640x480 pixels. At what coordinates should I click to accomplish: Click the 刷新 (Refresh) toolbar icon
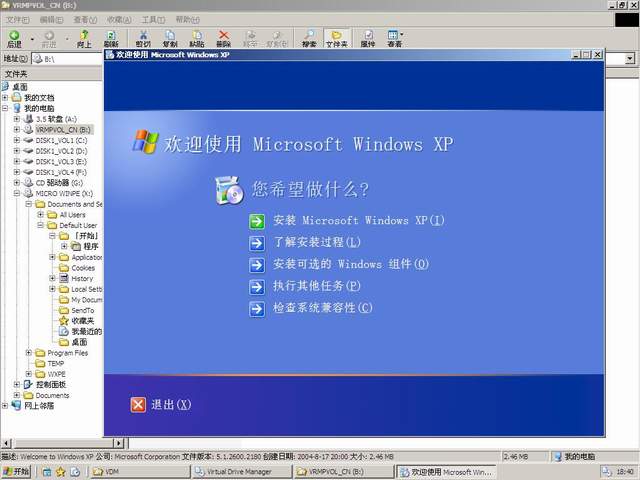pyautogui.click(x=111, y=39)
